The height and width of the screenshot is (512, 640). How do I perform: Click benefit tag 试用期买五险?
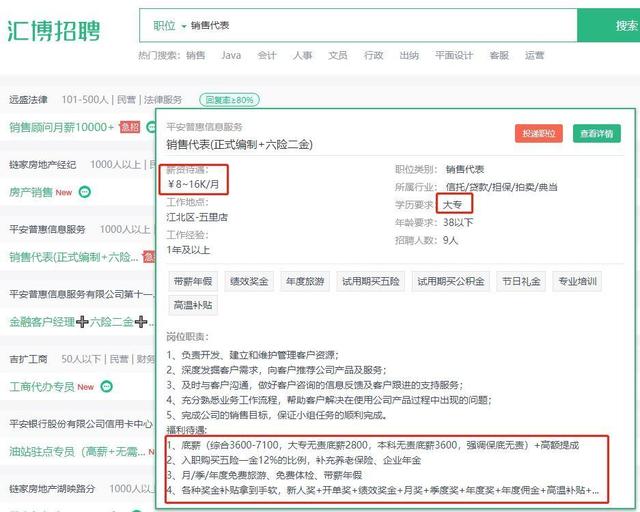(x=371, y=281)
